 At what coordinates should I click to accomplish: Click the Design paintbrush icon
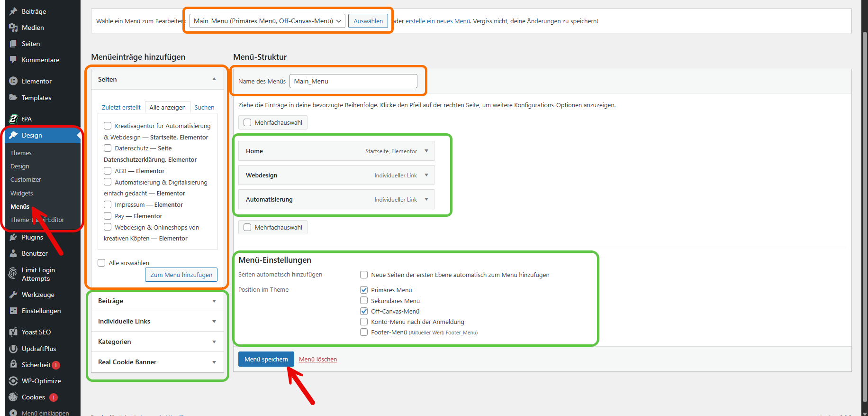point(13,135)
